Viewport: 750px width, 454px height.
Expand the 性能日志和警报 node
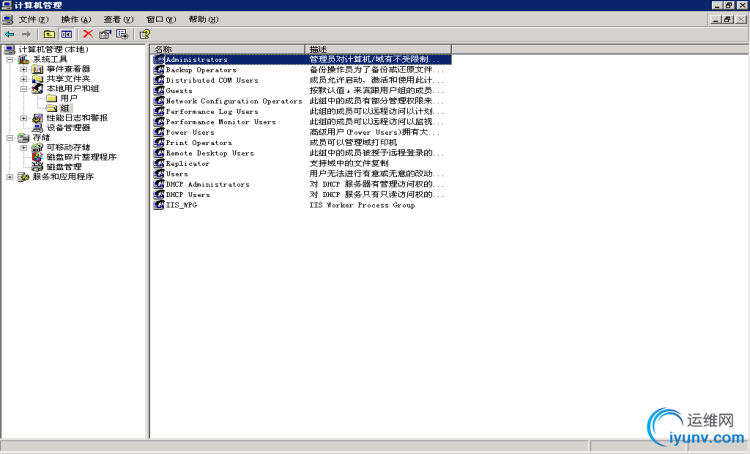[x=23, y=118]
